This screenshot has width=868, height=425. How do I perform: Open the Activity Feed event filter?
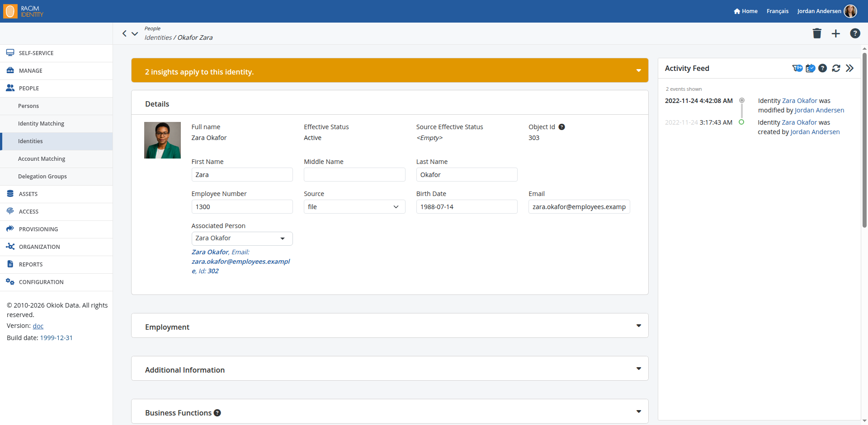click(797, 68)
